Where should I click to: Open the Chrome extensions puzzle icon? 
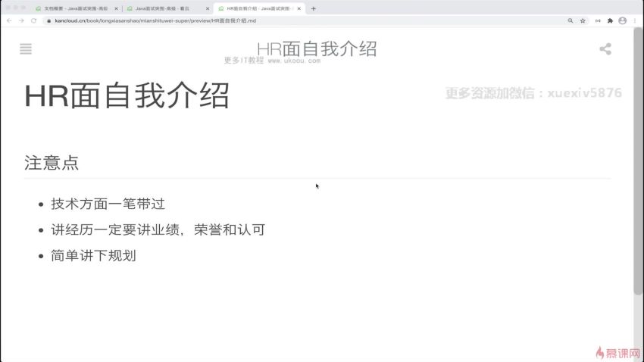(x=610, y=20)
